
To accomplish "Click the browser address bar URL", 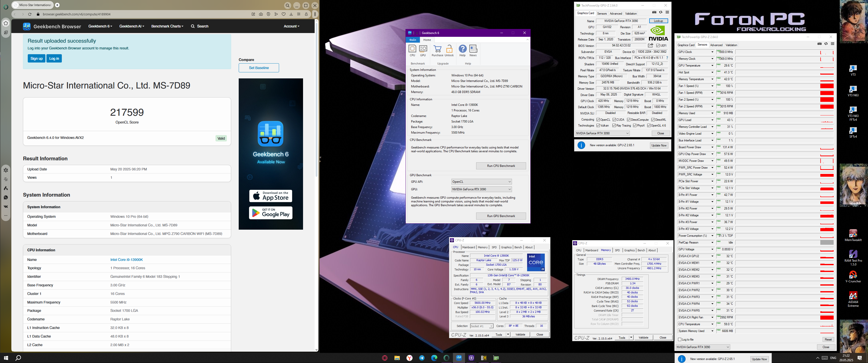I will pos(76,14).
